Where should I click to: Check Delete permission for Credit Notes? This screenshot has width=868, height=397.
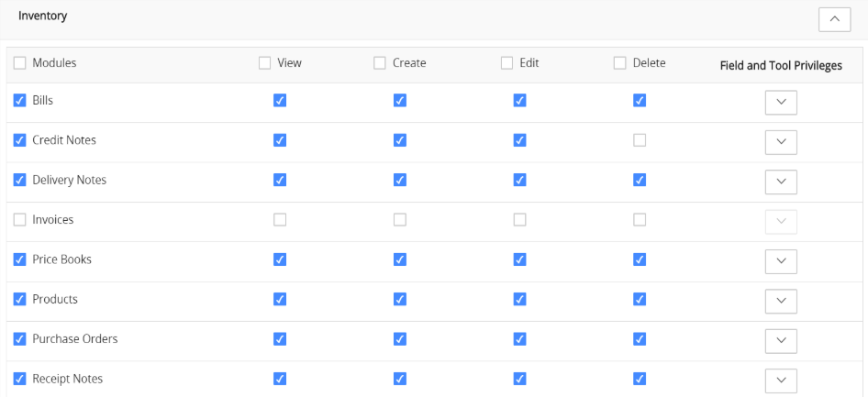click(640, 140)
